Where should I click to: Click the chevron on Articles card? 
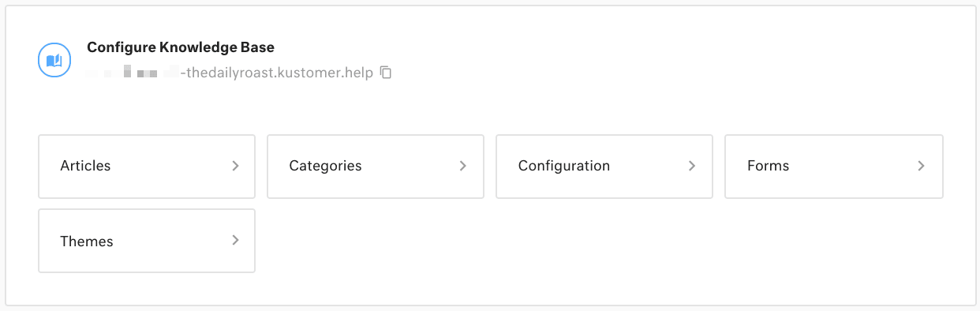pos(235,166)
